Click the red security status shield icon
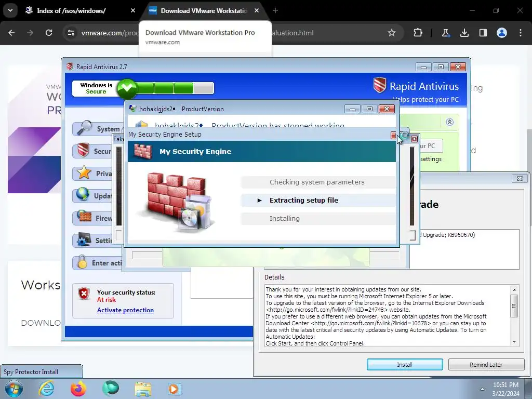Viewport: 532px width, 399px height. pyautogui.click(x=84, y=294)
